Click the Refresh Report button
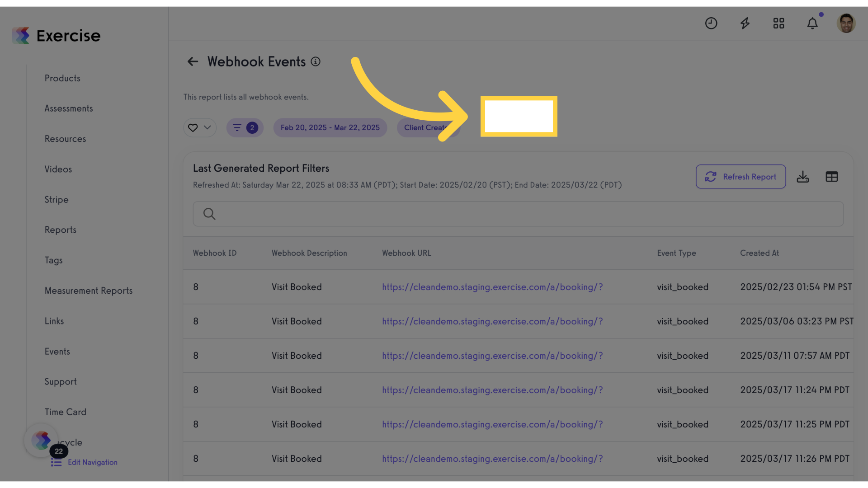Viewport: 868px width, 488px height. click(x=741, y=177)
